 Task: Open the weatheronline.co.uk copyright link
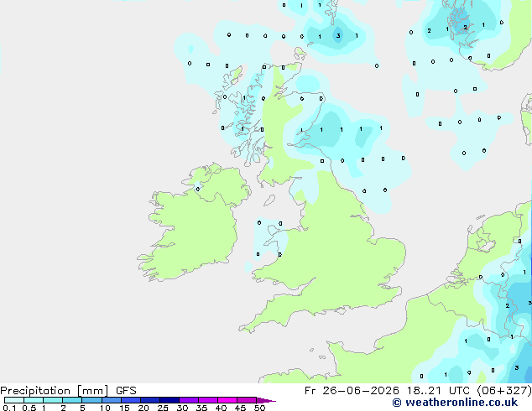(455, 403)
